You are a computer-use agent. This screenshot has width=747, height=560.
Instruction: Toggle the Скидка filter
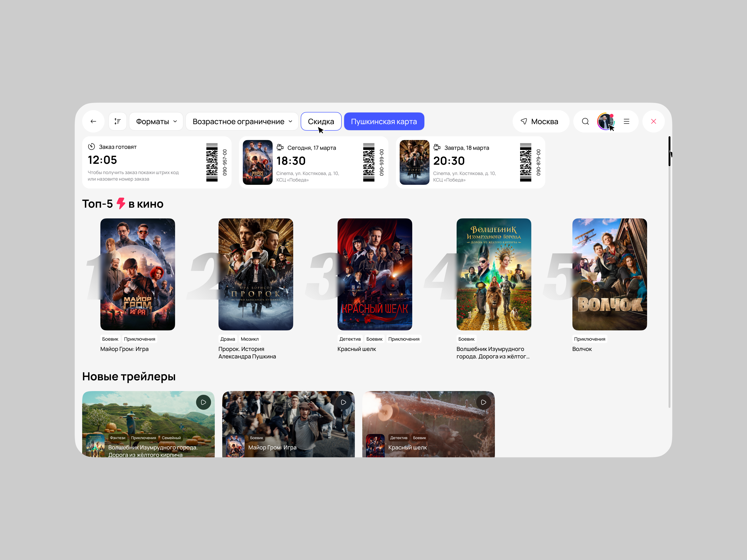click(321, 122)
